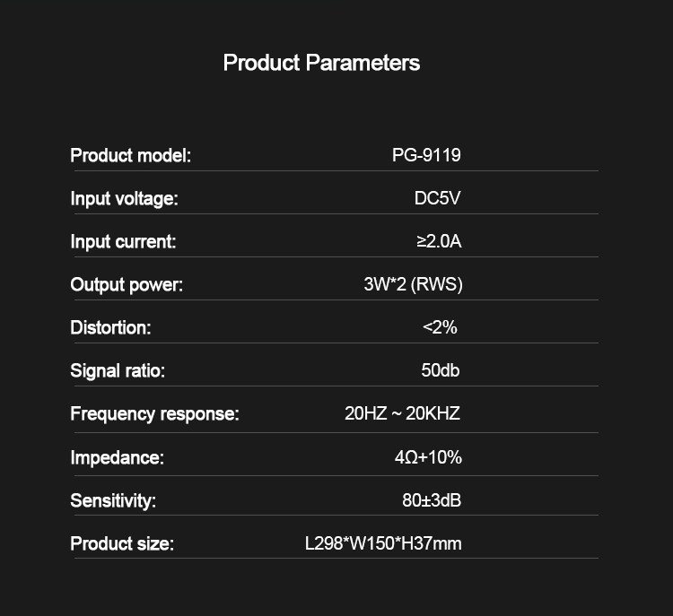Screen dimensions: 673x616
Task: Click the DC5V voltage value
Action: 437,198
